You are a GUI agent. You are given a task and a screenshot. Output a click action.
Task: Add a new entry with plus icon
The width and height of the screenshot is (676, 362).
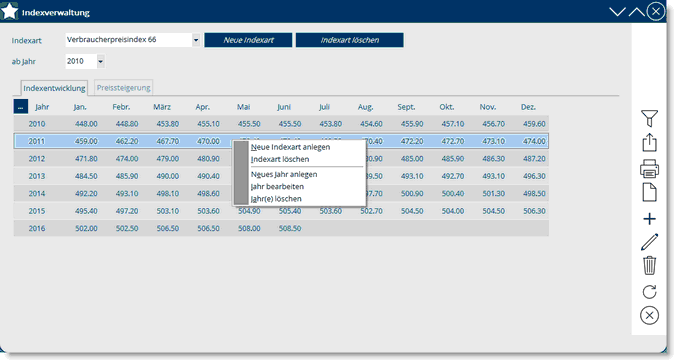[649, 219]
